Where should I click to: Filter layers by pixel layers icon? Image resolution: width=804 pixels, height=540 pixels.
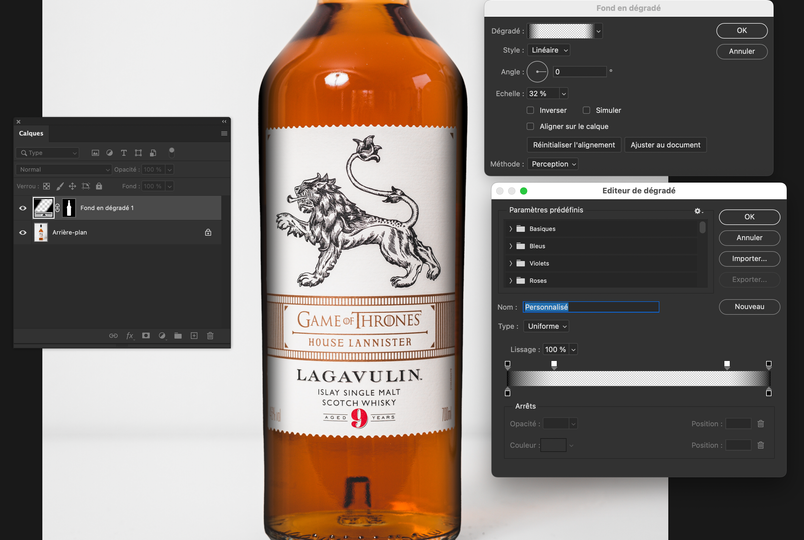point(95,153)
